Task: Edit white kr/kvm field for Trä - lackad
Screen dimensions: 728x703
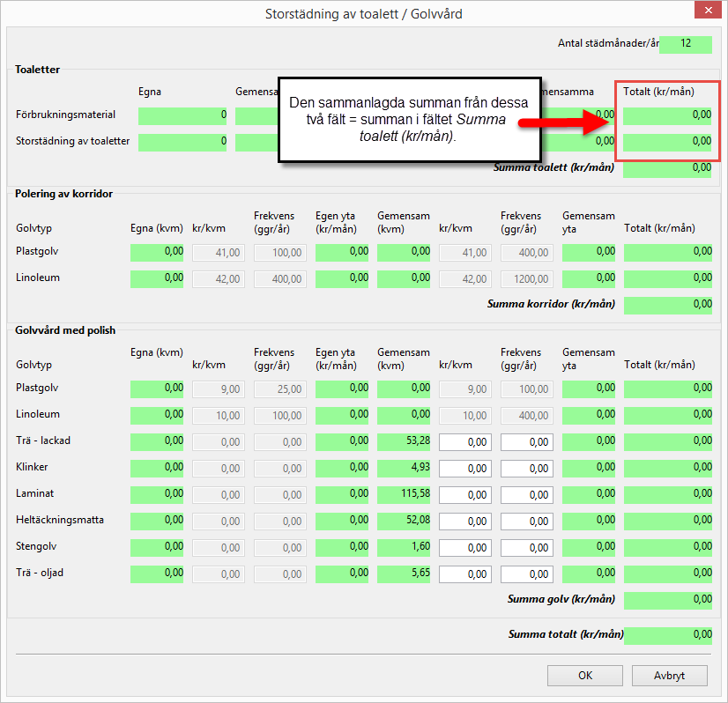Action: [x=464, y=441]
